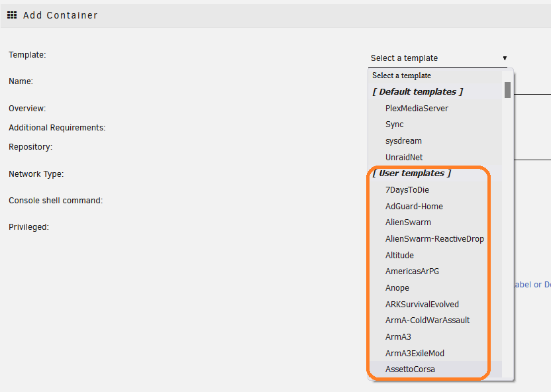551x392 pixels.
Task: Pick AlienSwarm-ReactiveDrop template
Action: coord(435,239)
